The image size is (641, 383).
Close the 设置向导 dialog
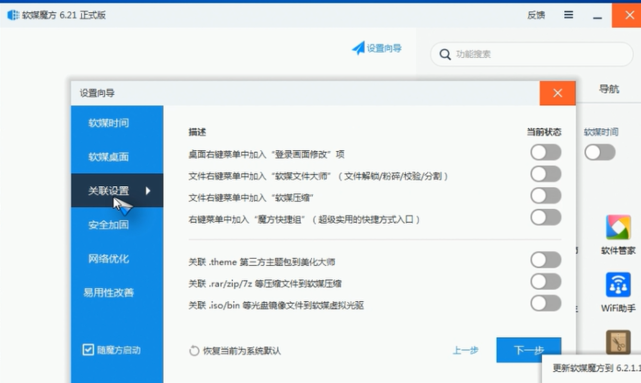click(x=558, y=93)
